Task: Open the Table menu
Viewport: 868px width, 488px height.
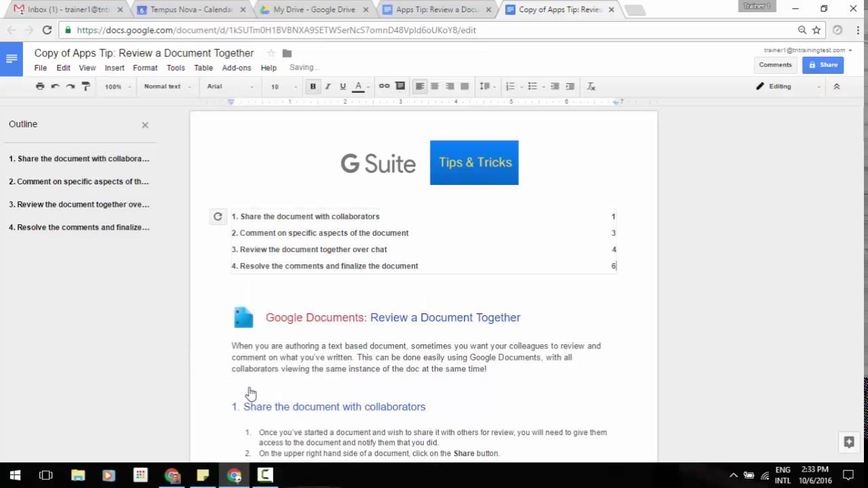Action: (203, 68)
